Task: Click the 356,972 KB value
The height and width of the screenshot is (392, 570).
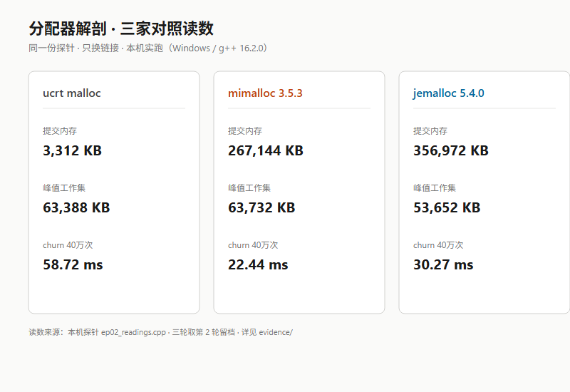Action: (451, 150)
